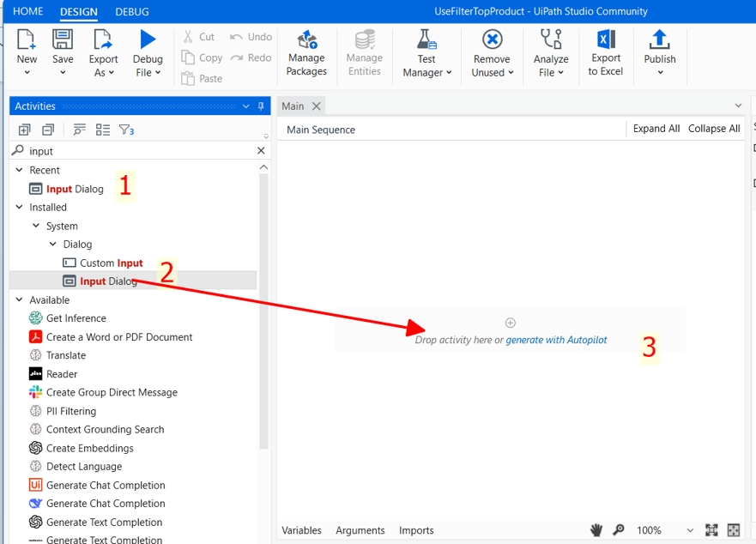Select Create a Word or PDF Document
The image size is (756, 544).
tap(119, 337)
